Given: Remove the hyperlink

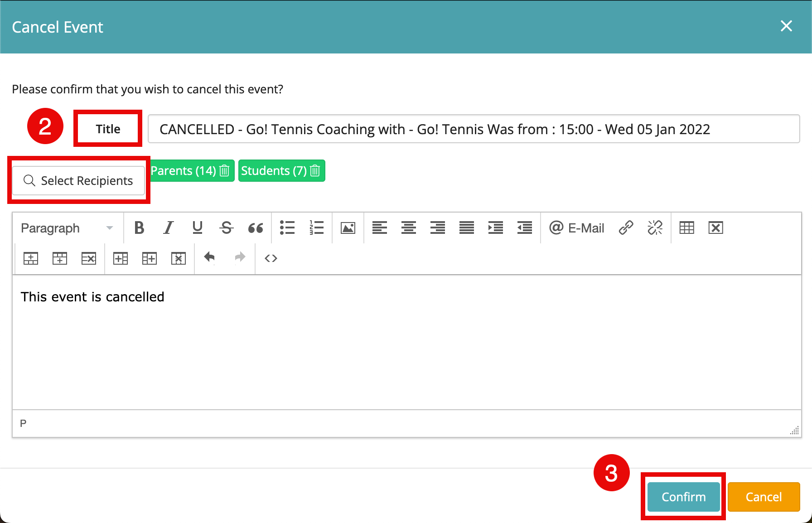Looking at the screenshot, I should coord(655,228).
